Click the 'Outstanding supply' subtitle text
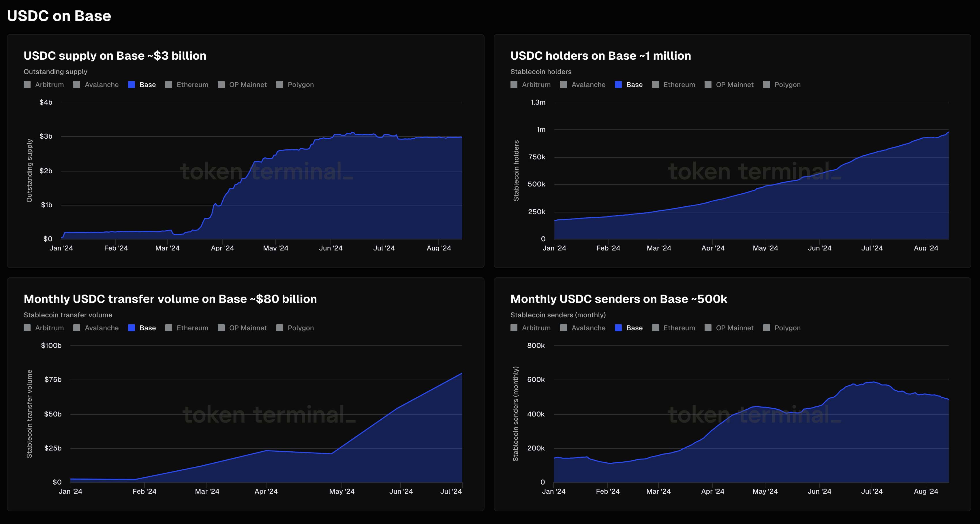Screen dimensions: 980x524 click(56, 71)
